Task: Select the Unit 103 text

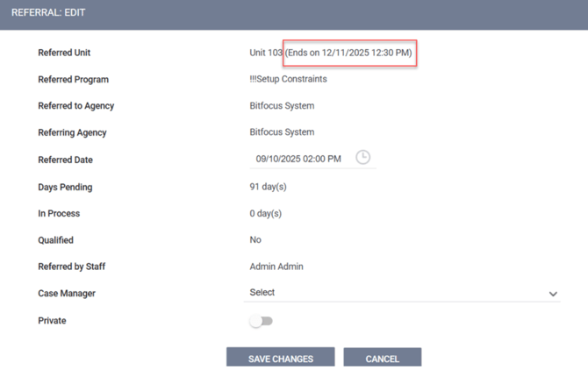Action: point(266,53)
